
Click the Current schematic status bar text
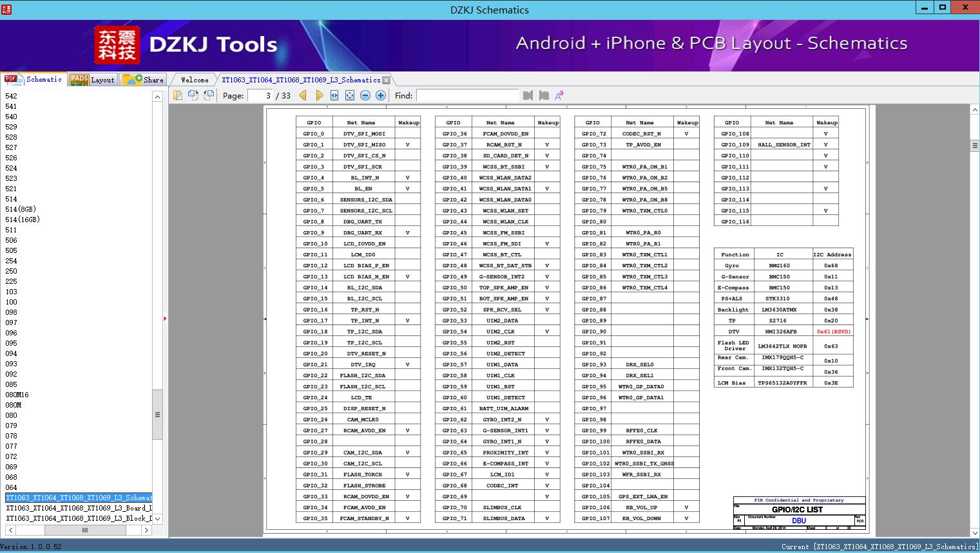point(879,547)
